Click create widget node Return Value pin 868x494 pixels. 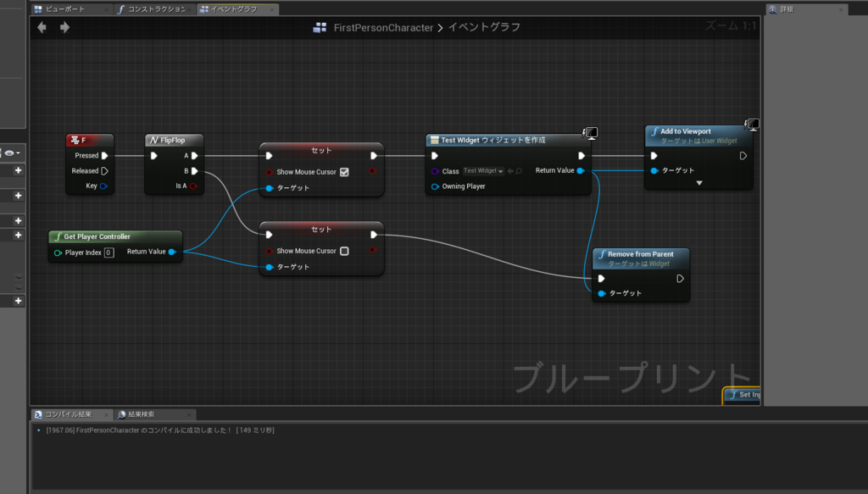tap(580, 170)
